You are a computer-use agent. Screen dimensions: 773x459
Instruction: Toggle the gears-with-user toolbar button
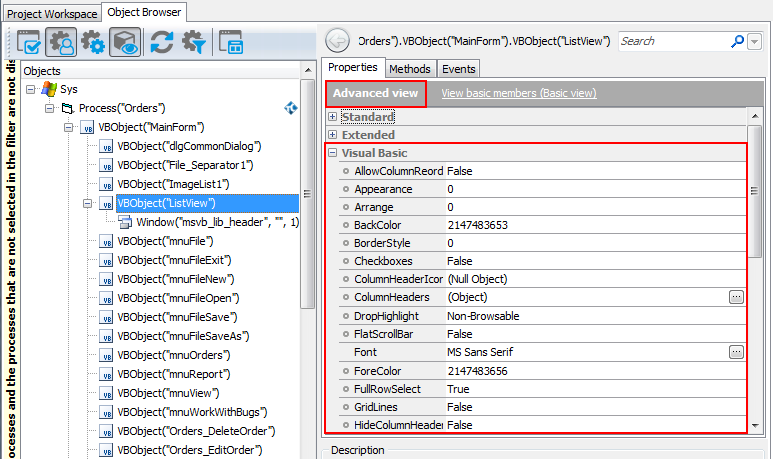[x=62, y=42]
